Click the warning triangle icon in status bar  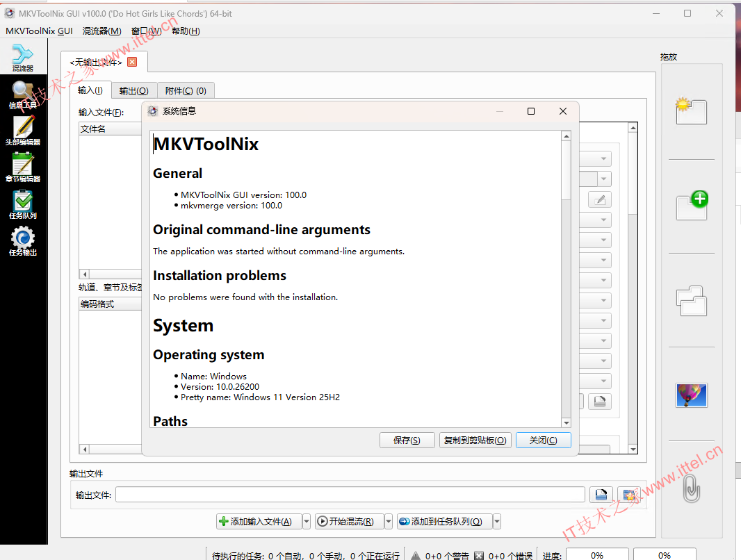click(x=416, y=556)
